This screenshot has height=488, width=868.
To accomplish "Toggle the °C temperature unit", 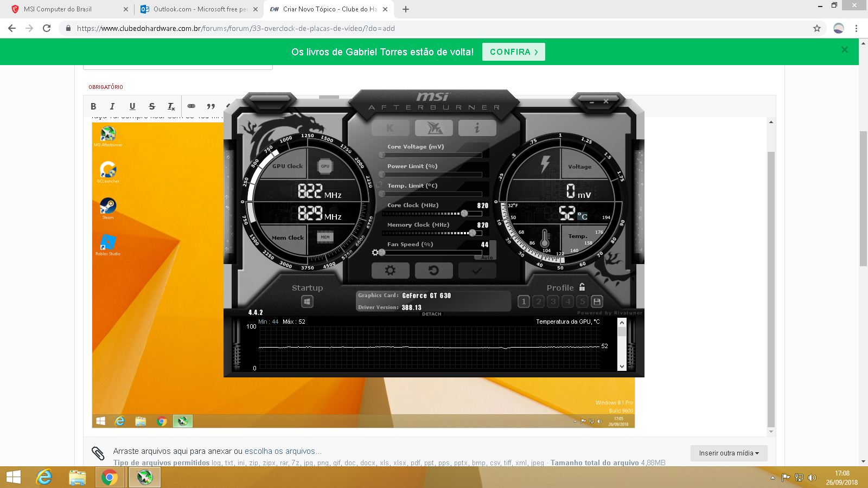I will pyautogui.click(x=582, y=216).
